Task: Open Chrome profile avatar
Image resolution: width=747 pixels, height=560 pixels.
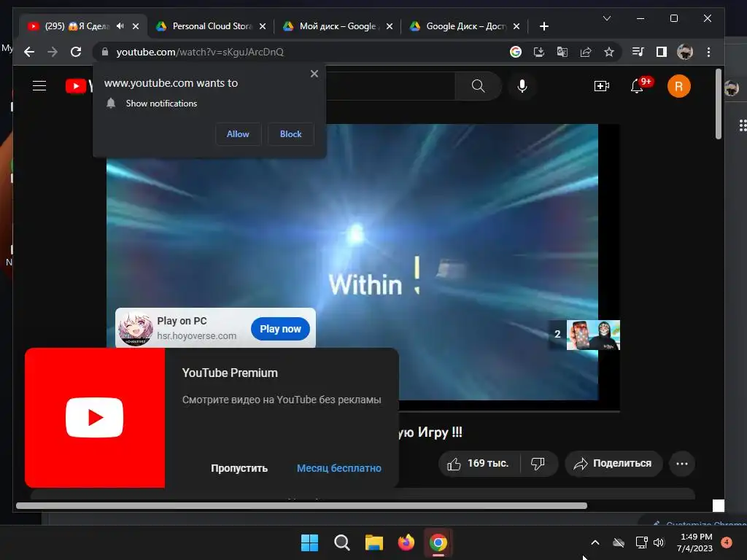Action: [685, 52]
